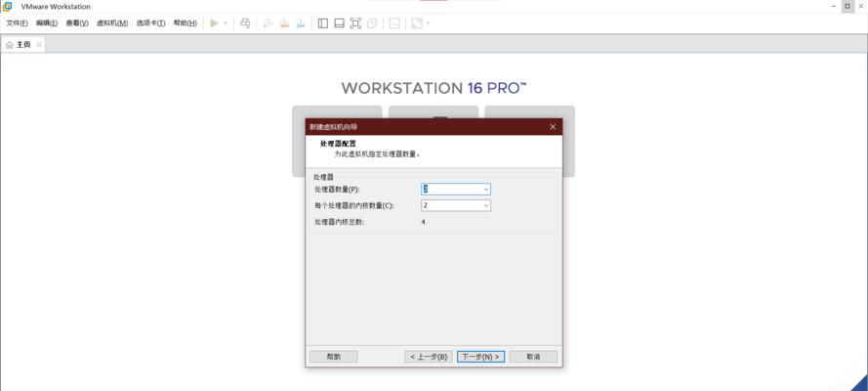The height and width of the screenshot is (391, 868).
Task: Open the 选项卡(T) menu
Action: coord(150,23)
